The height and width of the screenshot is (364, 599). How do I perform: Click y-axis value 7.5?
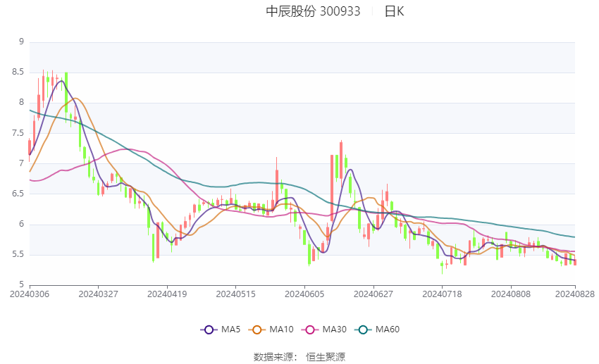(x=18, y=133)
